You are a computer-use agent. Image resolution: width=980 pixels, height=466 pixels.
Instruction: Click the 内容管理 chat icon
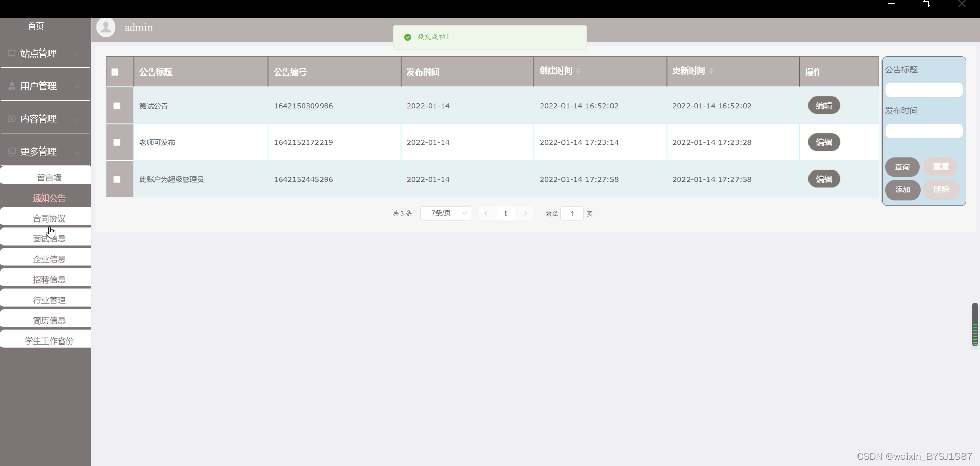click(x=12, y=118)
